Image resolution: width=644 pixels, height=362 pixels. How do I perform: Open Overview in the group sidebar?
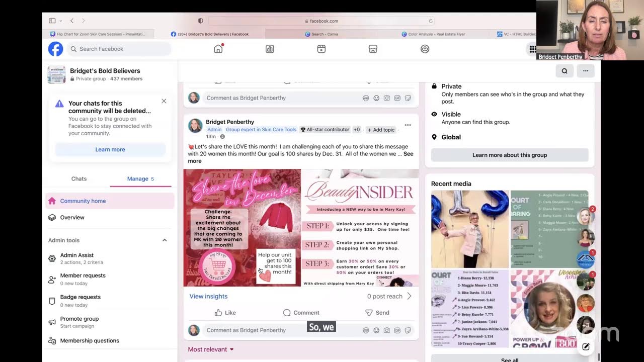click(110, 218)
